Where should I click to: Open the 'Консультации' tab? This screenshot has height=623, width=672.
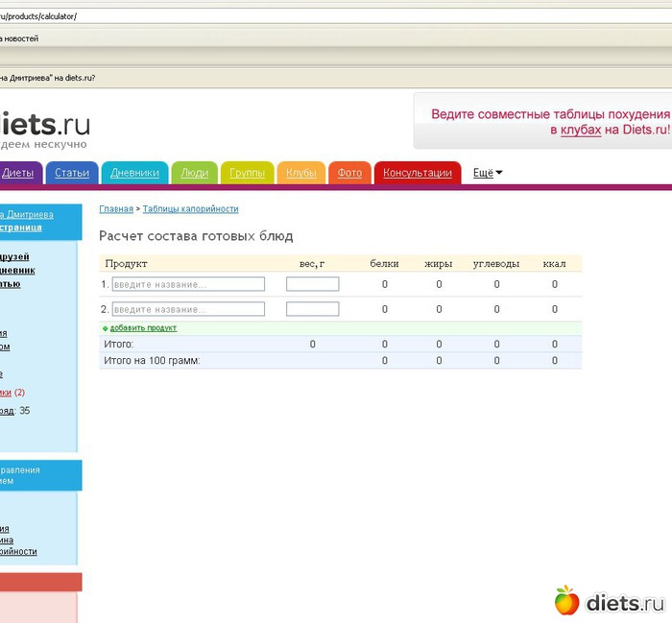(418, 173)
